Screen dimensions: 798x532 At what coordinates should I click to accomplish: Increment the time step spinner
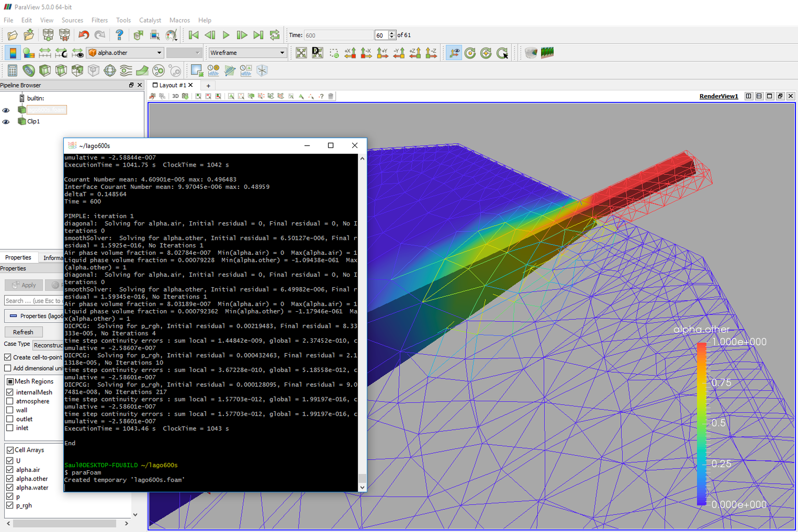coord(392,32)
